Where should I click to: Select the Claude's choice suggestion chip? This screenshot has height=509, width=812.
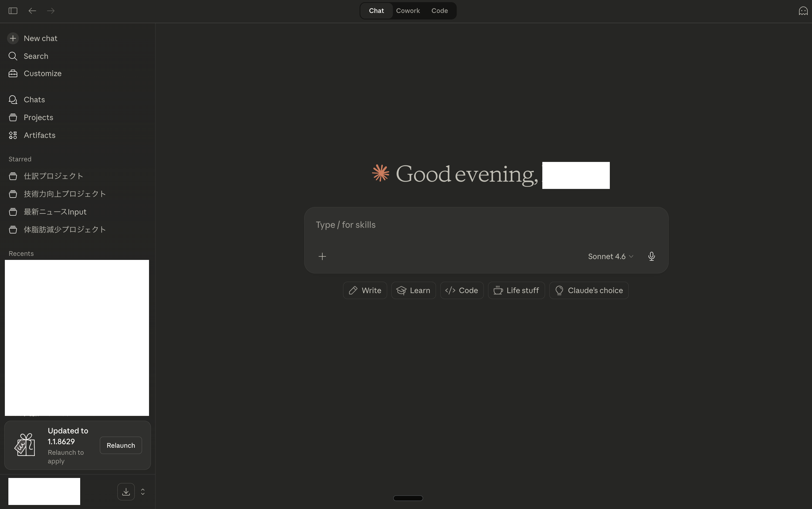588,290
